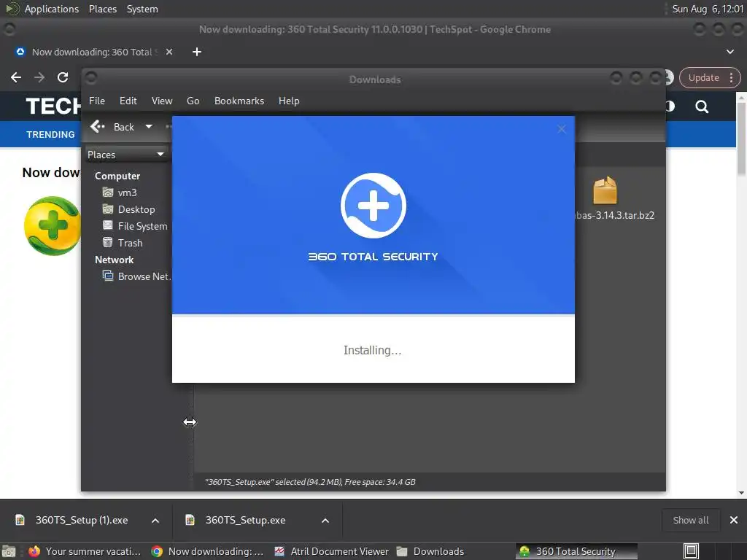Reload the Chrome page

63,77
